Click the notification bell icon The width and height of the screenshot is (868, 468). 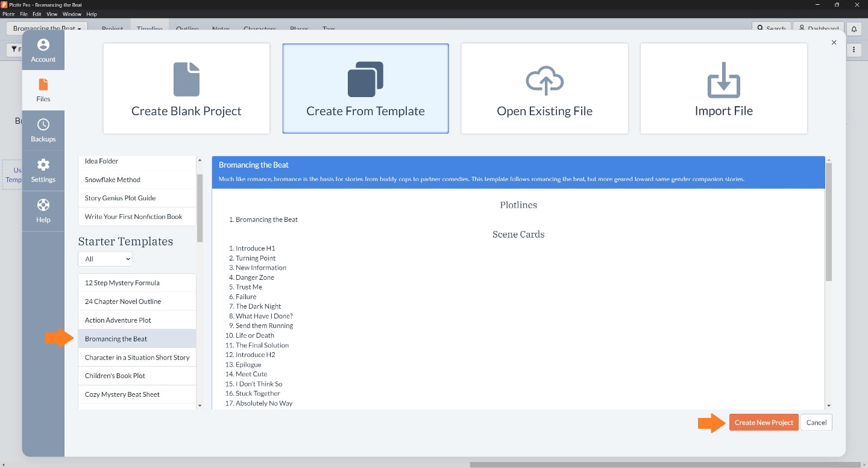point(854,29)
